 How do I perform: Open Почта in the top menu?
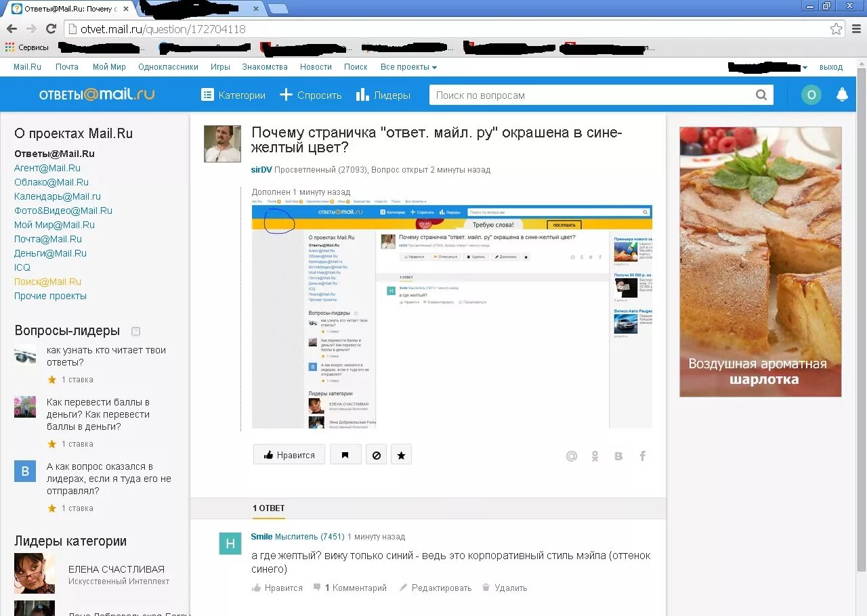pos(67,67)
